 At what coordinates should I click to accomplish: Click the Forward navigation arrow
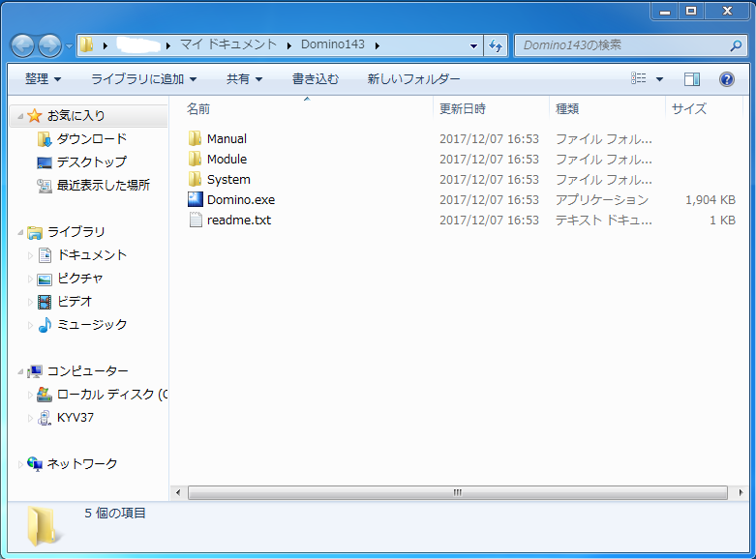[50, 46]
